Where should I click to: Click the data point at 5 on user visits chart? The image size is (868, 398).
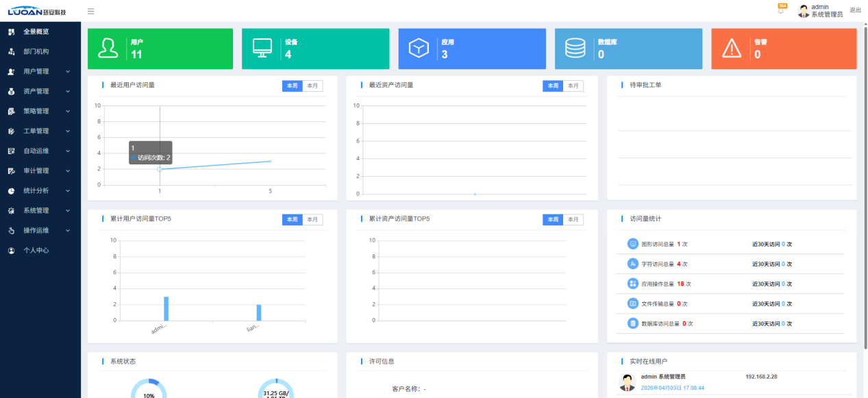pos(270,161)
